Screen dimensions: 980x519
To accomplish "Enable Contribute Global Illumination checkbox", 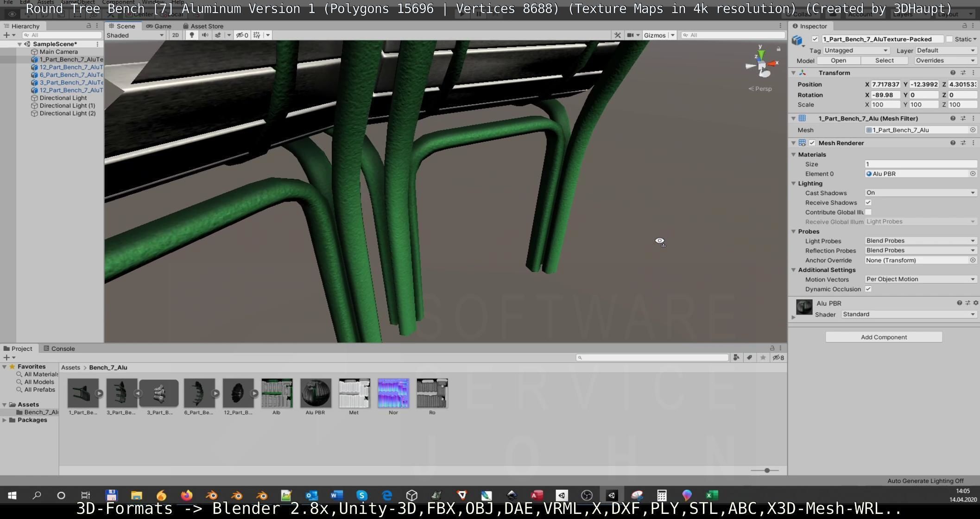I will 868,212.
